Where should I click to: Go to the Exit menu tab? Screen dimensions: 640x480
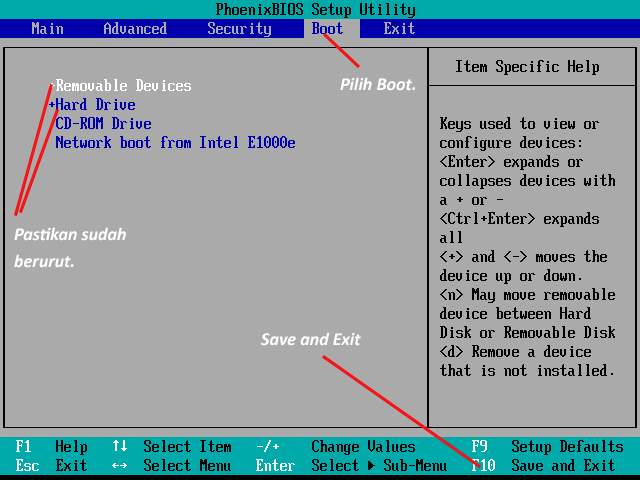pos(399,29)
